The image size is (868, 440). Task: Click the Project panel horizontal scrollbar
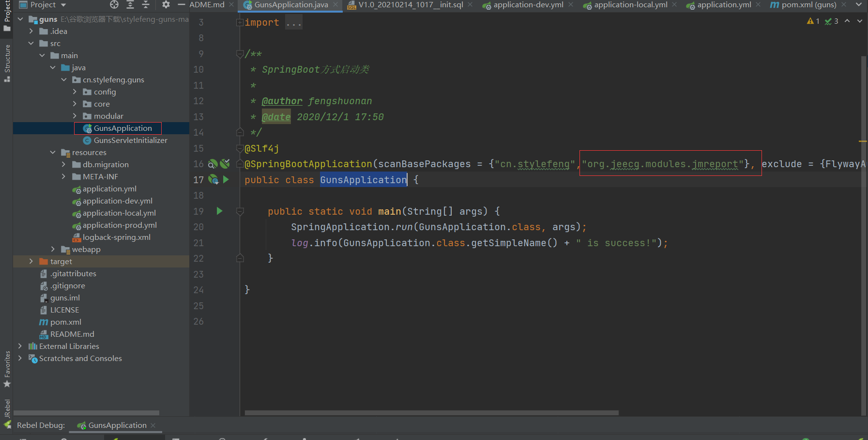point(86,413)
